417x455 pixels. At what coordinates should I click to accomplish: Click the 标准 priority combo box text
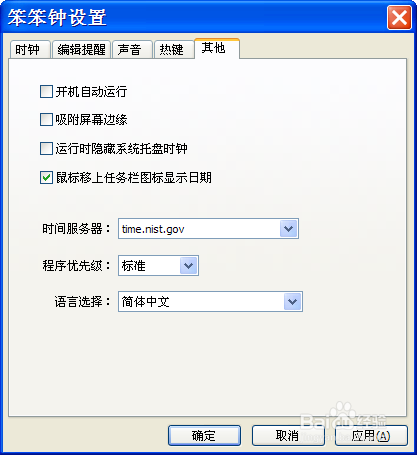coord(149,266)
